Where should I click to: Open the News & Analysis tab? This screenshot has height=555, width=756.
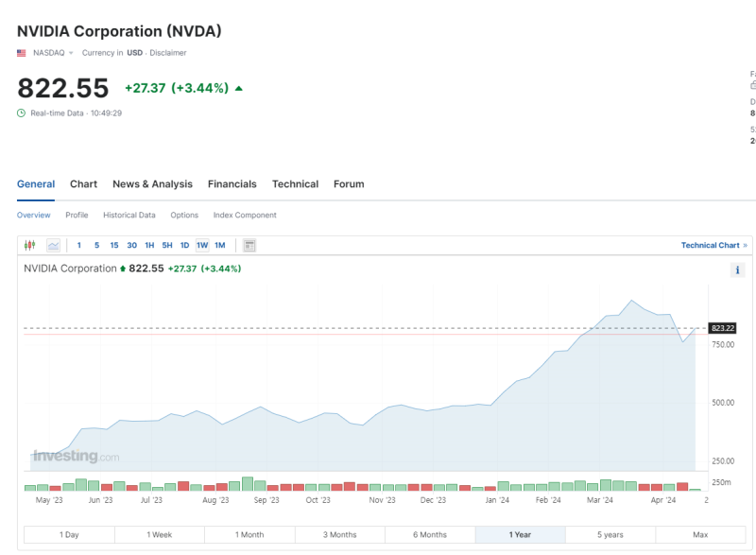point(152,184)
